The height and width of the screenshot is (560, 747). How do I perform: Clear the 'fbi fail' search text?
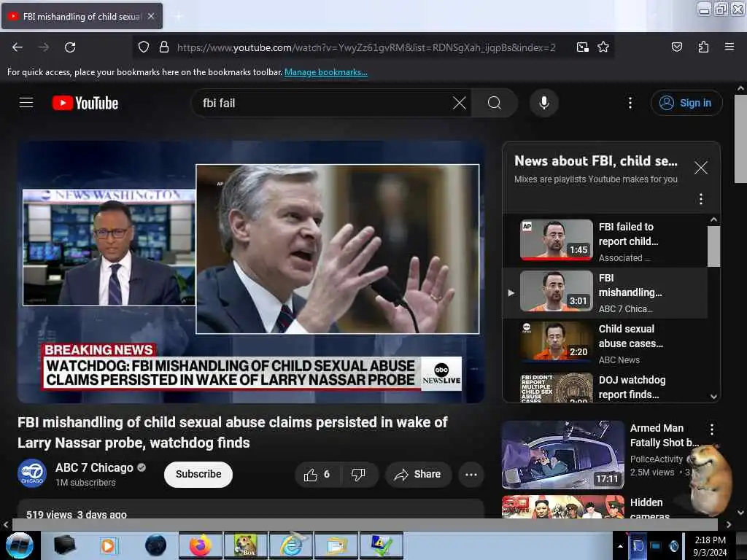(x=460, y=103)
